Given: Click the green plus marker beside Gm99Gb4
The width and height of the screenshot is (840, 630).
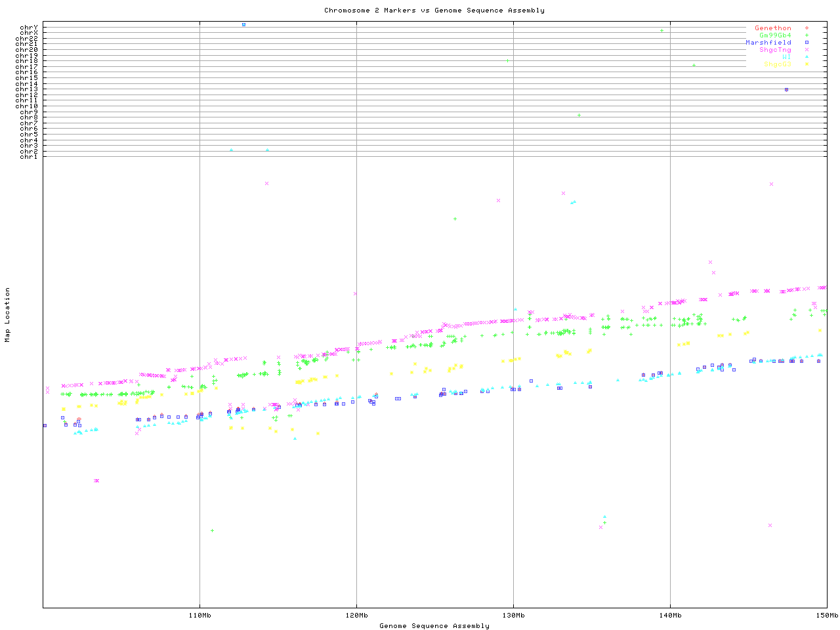Looking at the screenshot, I should (x=807, y=35).
